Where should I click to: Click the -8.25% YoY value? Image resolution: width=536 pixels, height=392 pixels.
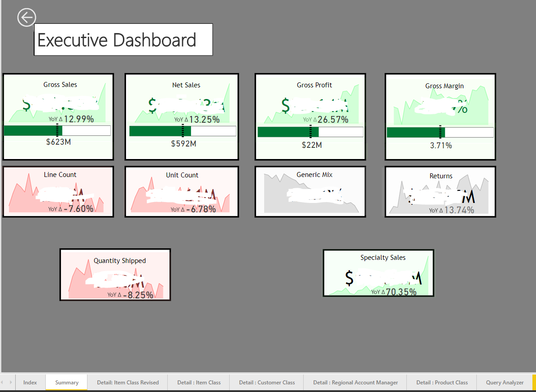coord(138,295)
